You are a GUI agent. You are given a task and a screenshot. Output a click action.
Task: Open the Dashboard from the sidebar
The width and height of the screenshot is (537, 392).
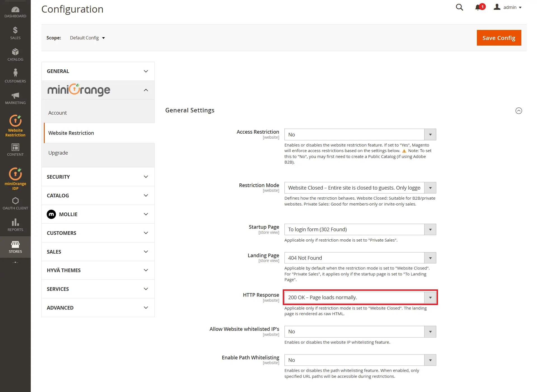15,11
